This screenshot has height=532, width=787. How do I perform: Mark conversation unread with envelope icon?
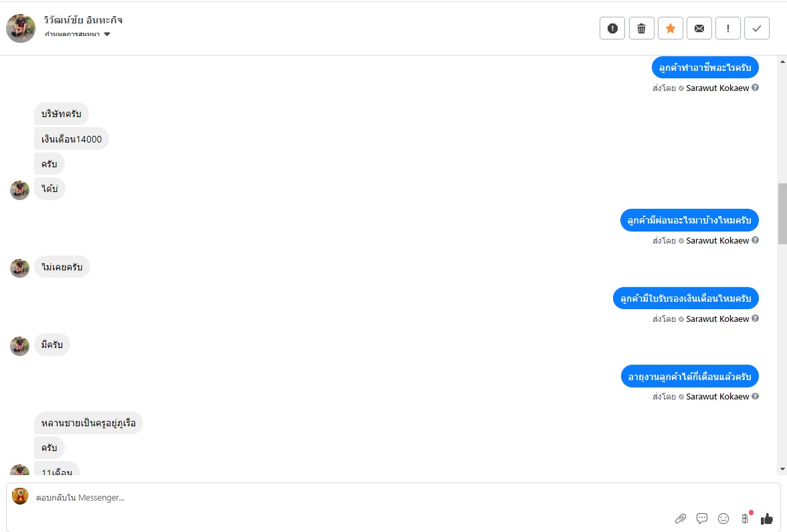click(699, 28)
